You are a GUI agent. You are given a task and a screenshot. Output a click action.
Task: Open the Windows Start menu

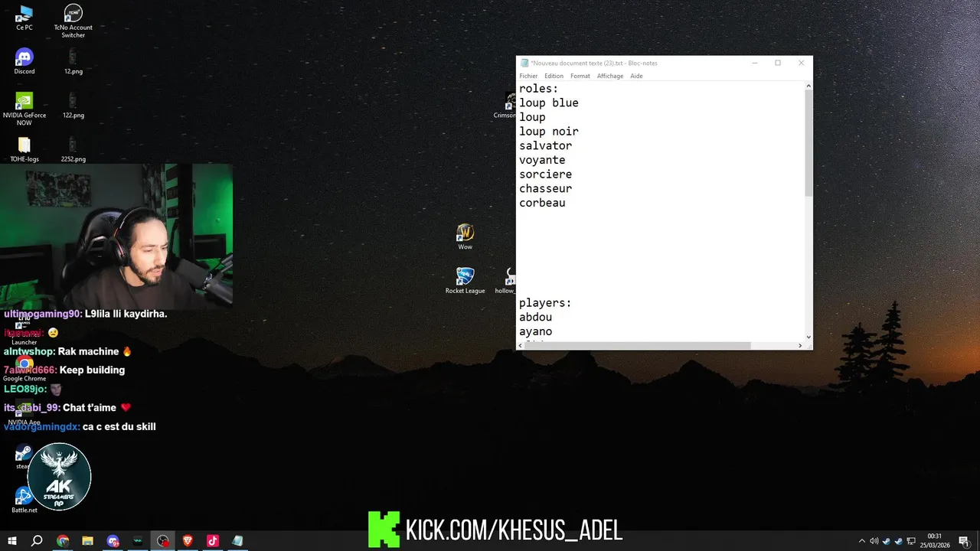(x=11, y=541)
